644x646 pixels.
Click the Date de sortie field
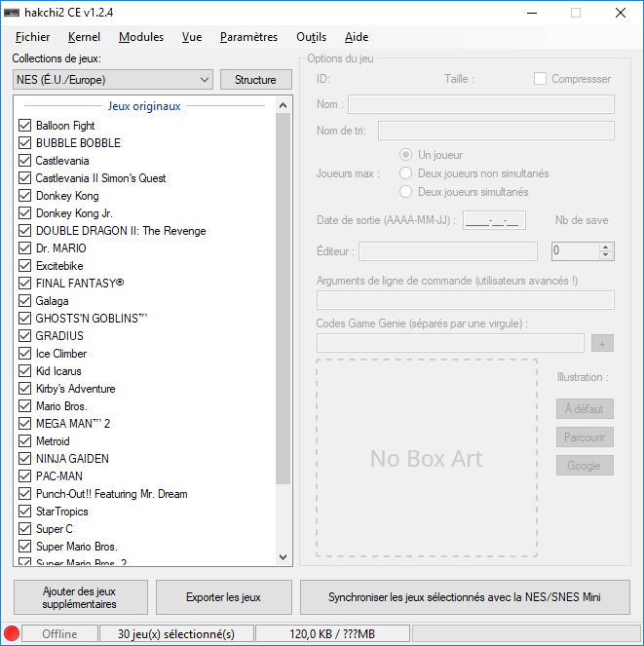pyautogui.click(x=494, y=220)
